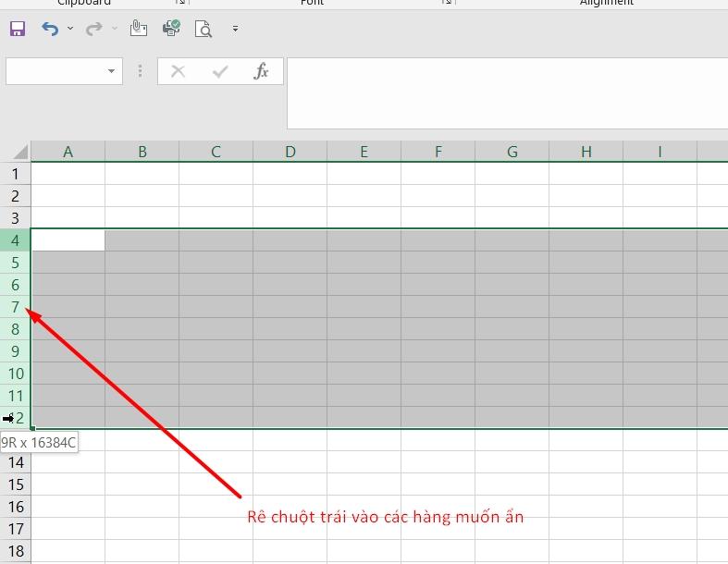The width and height of the screenshot is (728, 564).
Task: Click the Redo arrow icon
Action: [93, 29]
